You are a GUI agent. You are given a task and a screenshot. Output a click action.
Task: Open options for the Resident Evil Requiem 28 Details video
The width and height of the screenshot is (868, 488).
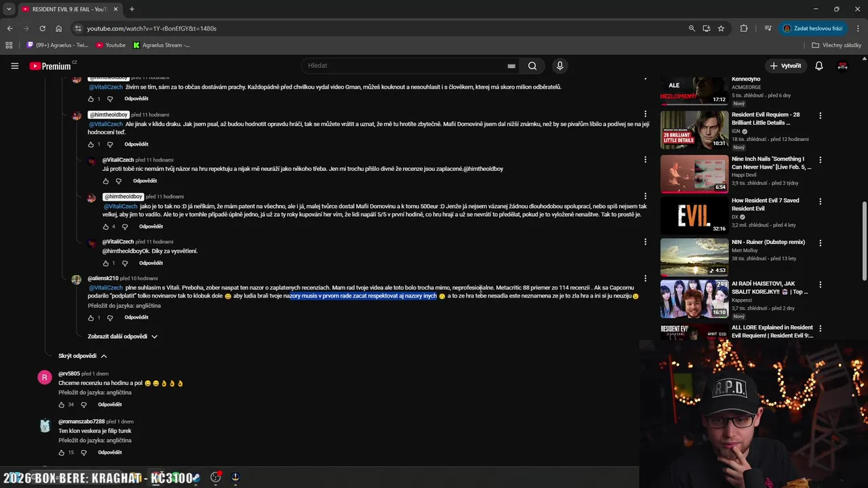[x=820, y=116]
